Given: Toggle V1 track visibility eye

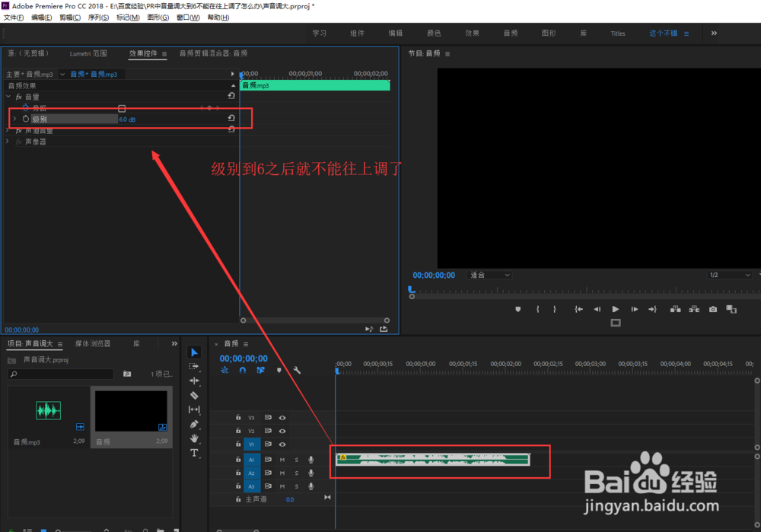Looking at the screenshot, I should click(282, 444).
